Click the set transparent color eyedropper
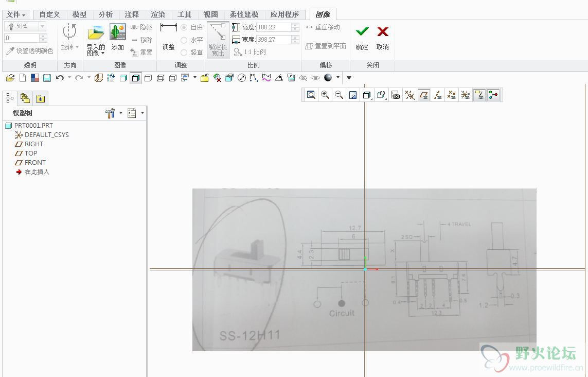This screenshot has height=377, width=588. point(30,50)
